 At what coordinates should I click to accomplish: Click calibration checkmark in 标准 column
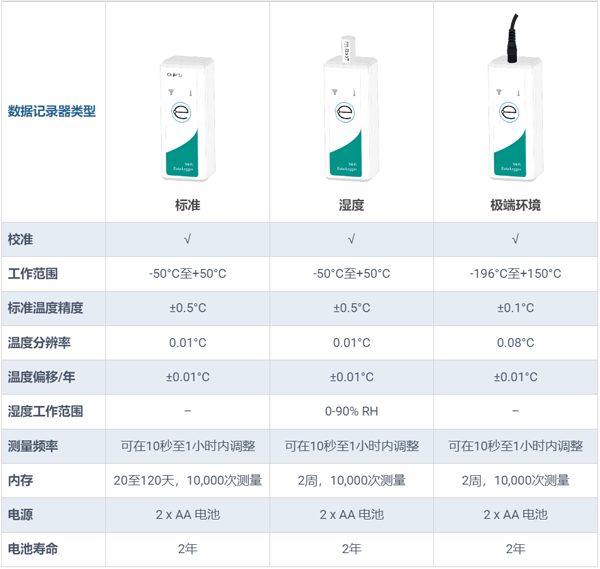187,240
